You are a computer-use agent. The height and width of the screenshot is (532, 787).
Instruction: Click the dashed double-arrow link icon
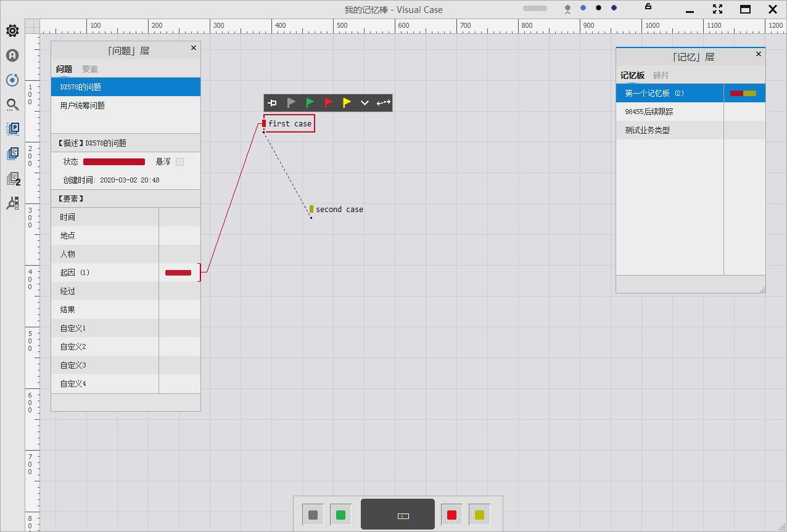click(384, 103)
